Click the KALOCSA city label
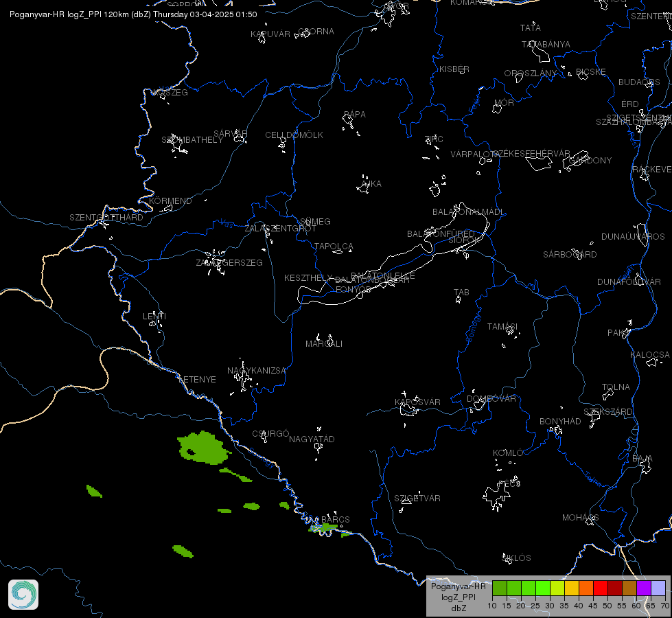This screenshot has height=618, width=672. point(650,355)
